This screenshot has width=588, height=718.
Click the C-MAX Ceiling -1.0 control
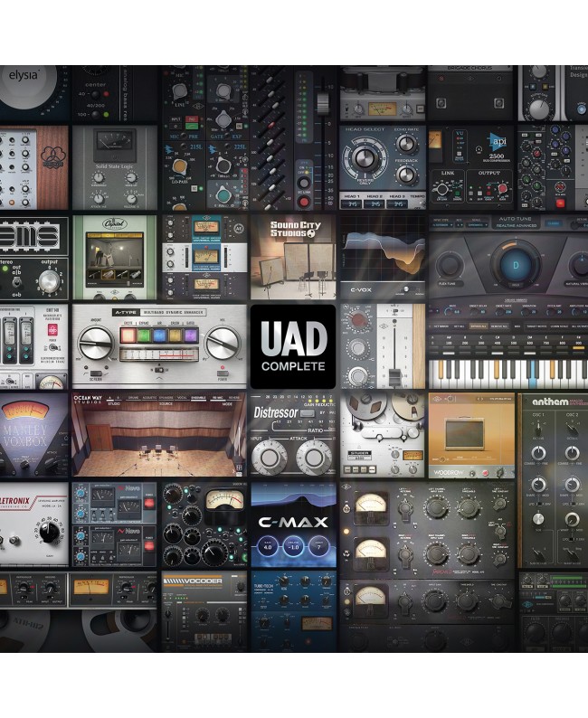(293, 547)
